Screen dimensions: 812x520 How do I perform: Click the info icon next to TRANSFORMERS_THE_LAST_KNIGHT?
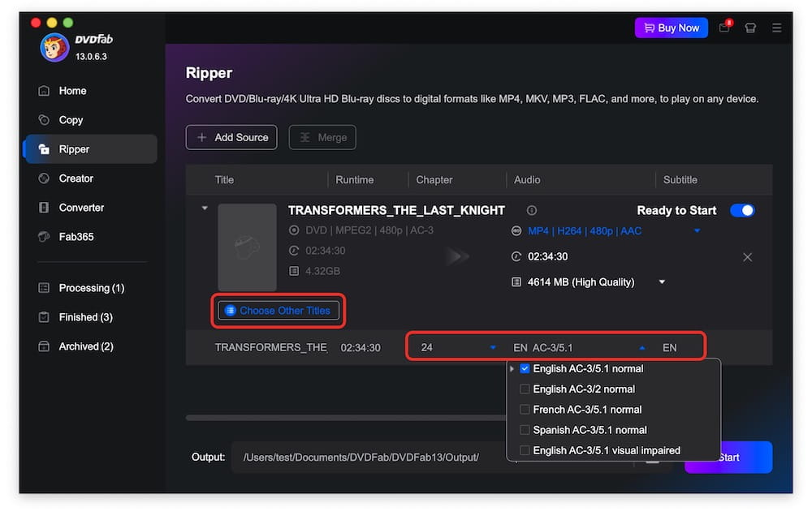tap(531, 211)
